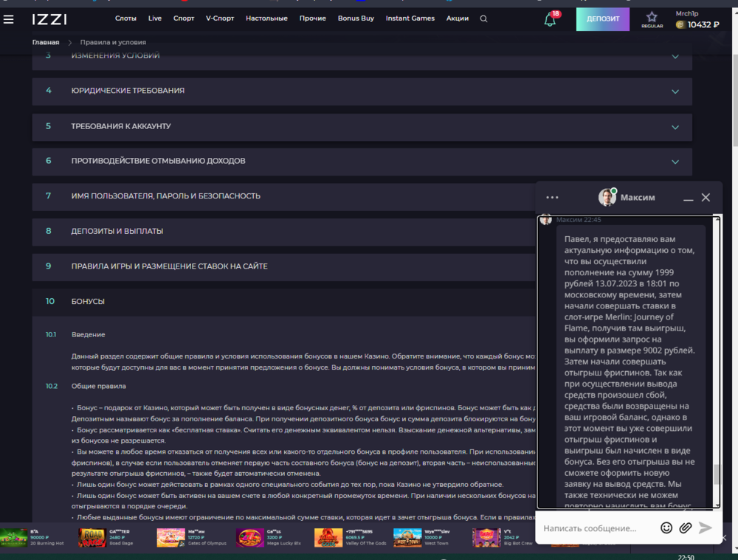Click subsection 10.1 Введение heading

click(x=88, y=334)
